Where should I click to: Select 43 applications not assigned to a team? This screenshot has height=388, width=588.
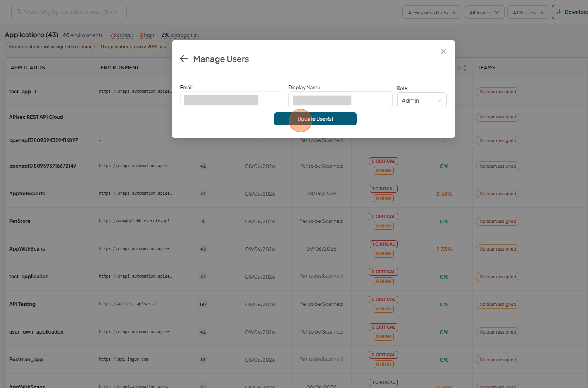(x=50, y=47)
